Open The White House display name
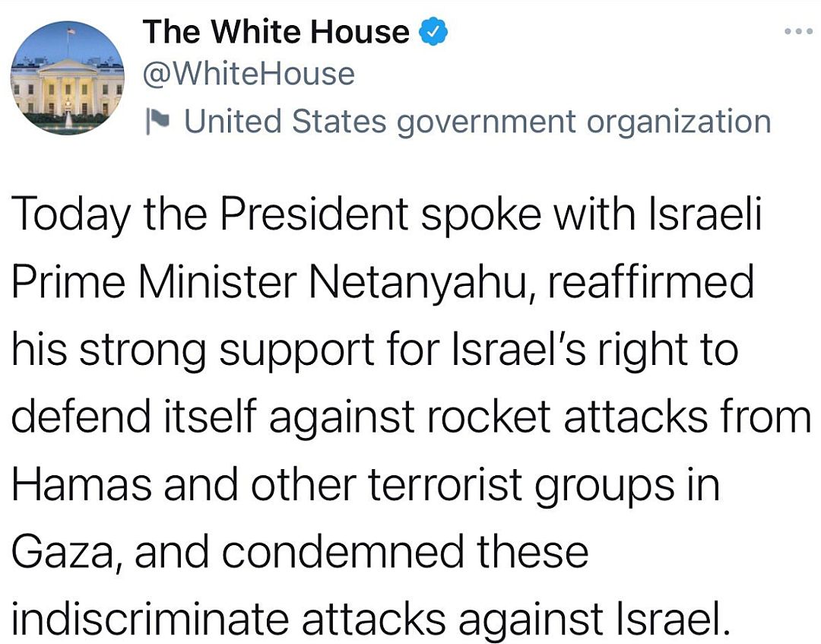This screenshot has height=644, width=821. 275,31
